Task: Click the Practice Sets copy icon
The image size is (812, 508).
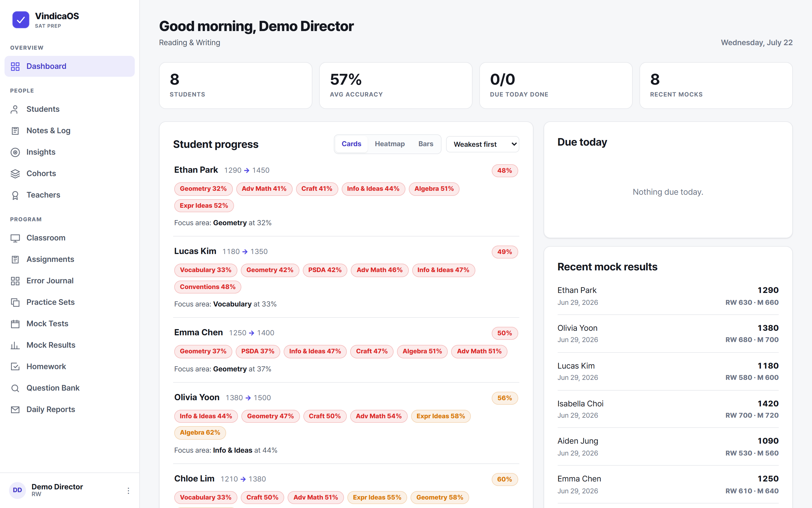Action: 15,302
